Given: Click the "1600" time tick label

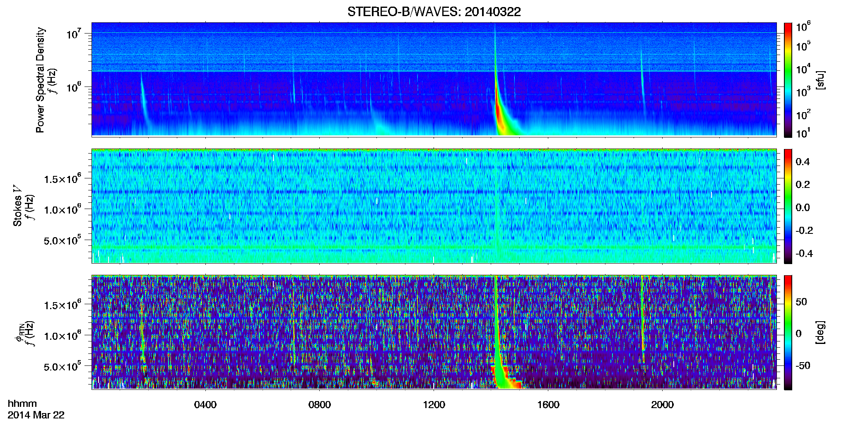Looking at the screenshot, I should click(548, 405).
